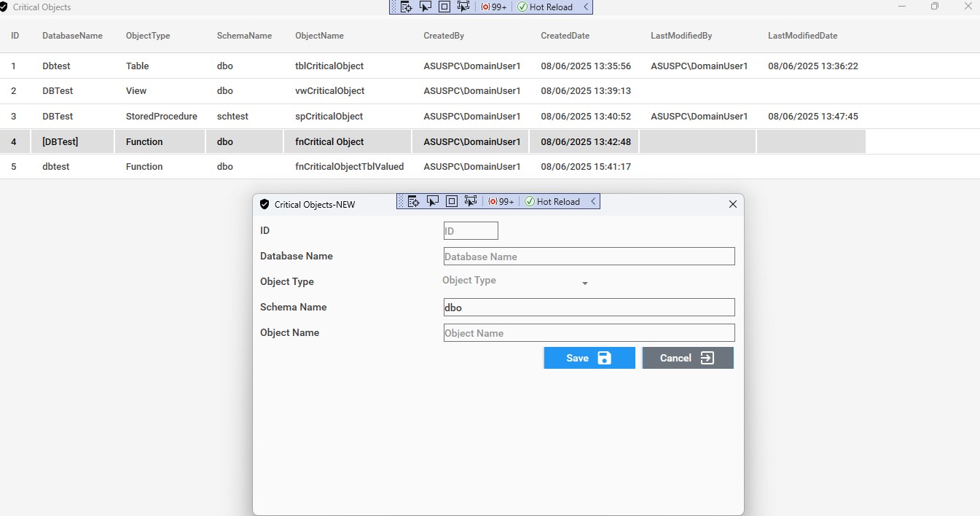Activate Select Element tool in main window toolbar

[x=426, y=7]
